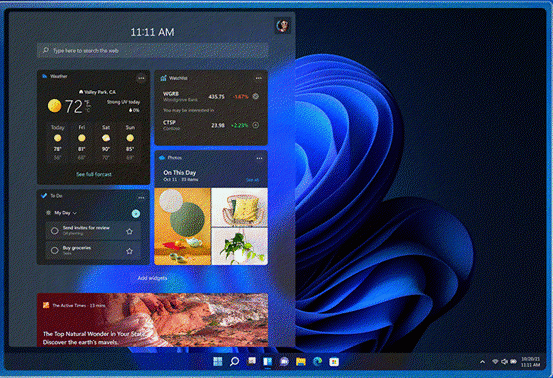
Task: Expand hidden system tray icons chevron
Action: 482,362
